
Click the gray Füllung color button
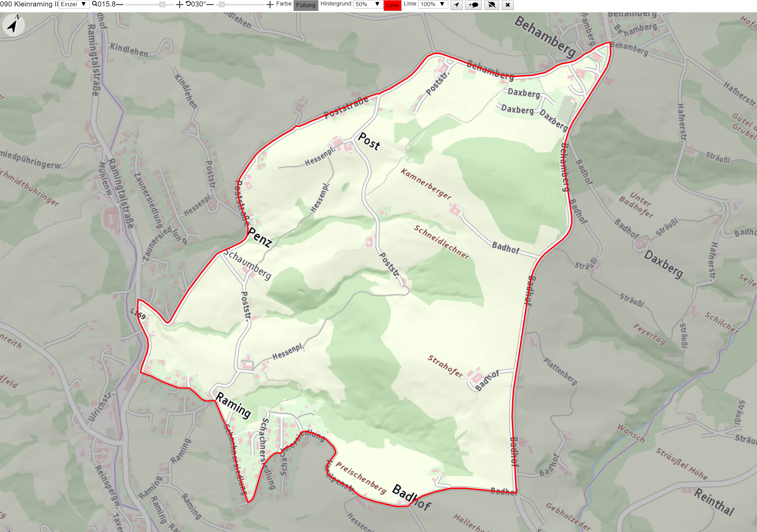(x=306, y=5)
